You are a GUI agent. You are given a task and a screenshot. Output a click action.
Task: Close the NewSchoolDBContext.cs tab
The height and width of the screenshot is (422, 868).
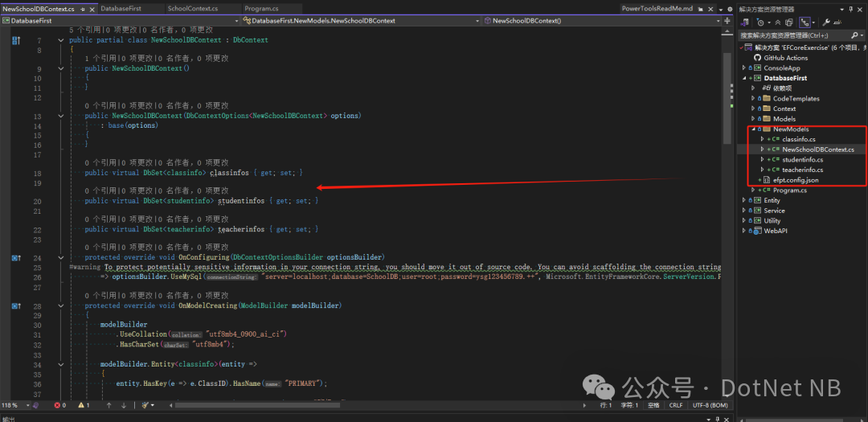click(x=92, y=10)
